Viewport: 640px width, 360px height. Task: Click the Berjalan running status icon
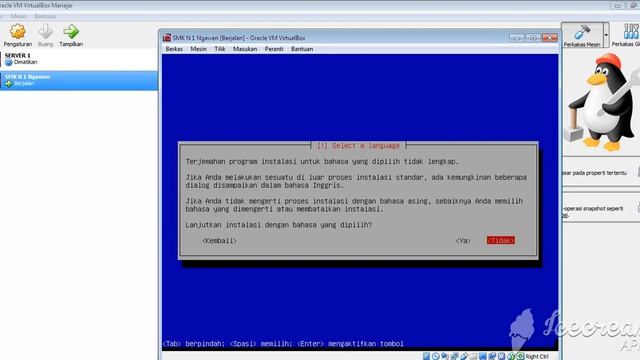[9, 84]
